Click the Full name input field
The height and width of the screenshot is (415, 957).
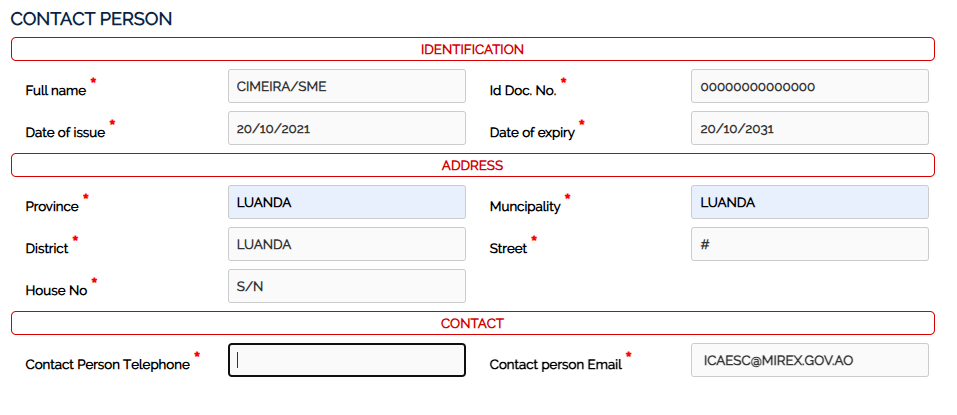[x=346, y=86]
